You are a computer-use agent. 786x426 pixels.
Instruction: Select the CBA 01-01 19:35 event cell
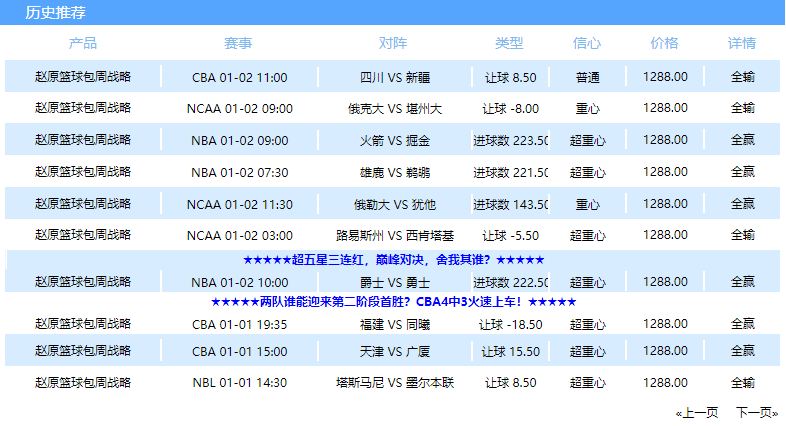[x=240, y=325]
